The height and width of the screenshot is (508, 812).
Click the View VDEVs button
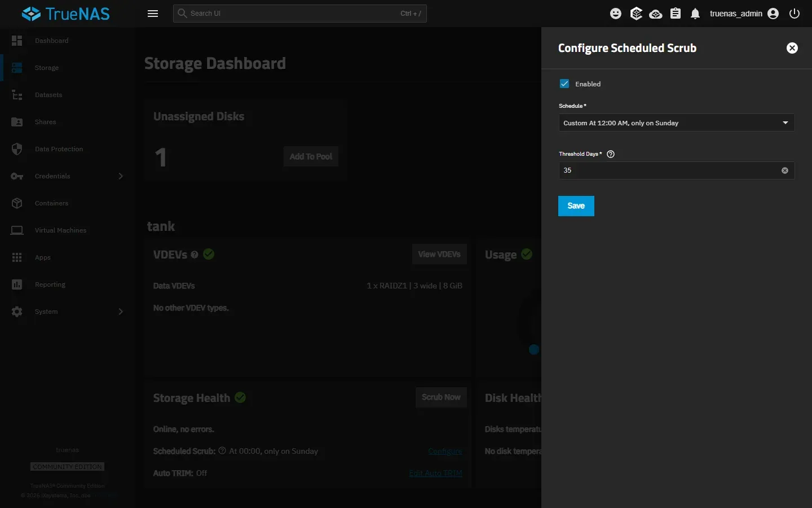point(439,254)
